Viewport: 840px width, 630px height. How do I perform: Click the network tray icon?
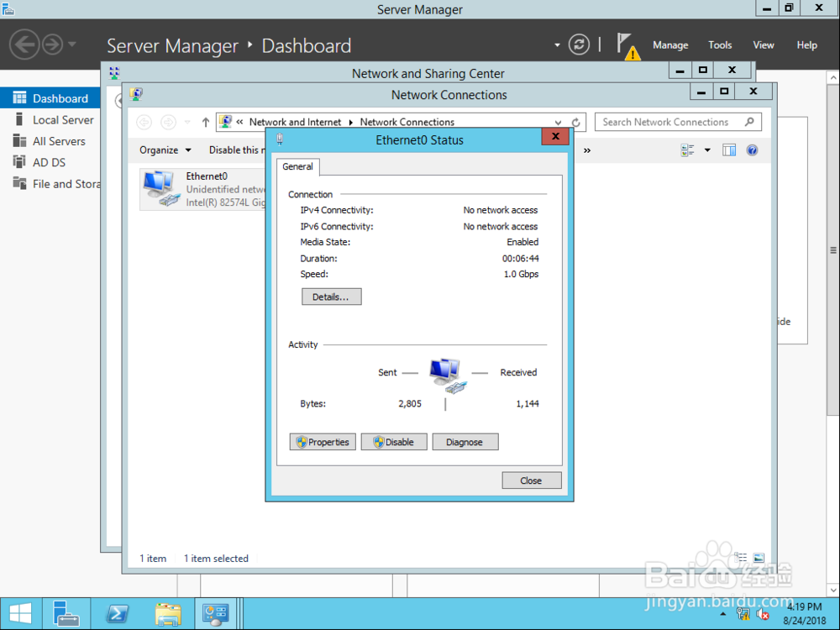click(743, 614)
